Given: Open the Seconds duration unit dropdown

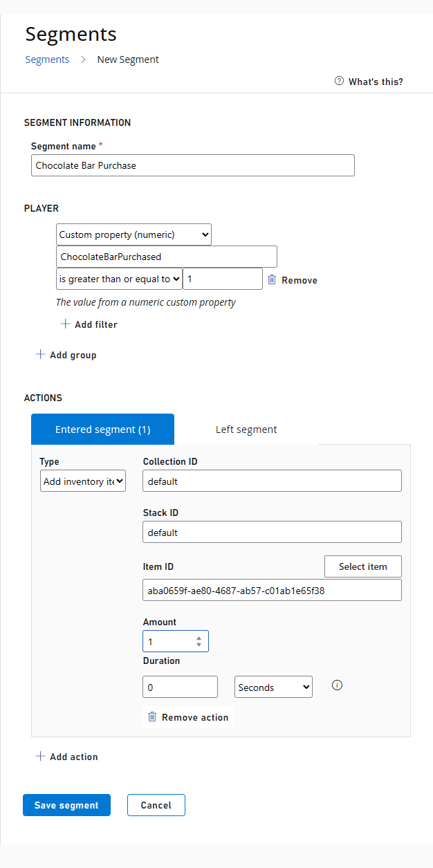Looking at the screenshot, I should click(x=274, y=687).
